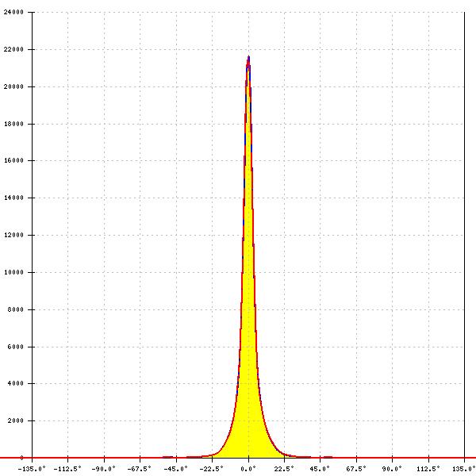The width and height of the screenshot is (476, 476).
Task: Click the 6000 y-axis label
Action: [x=16, y=347]
